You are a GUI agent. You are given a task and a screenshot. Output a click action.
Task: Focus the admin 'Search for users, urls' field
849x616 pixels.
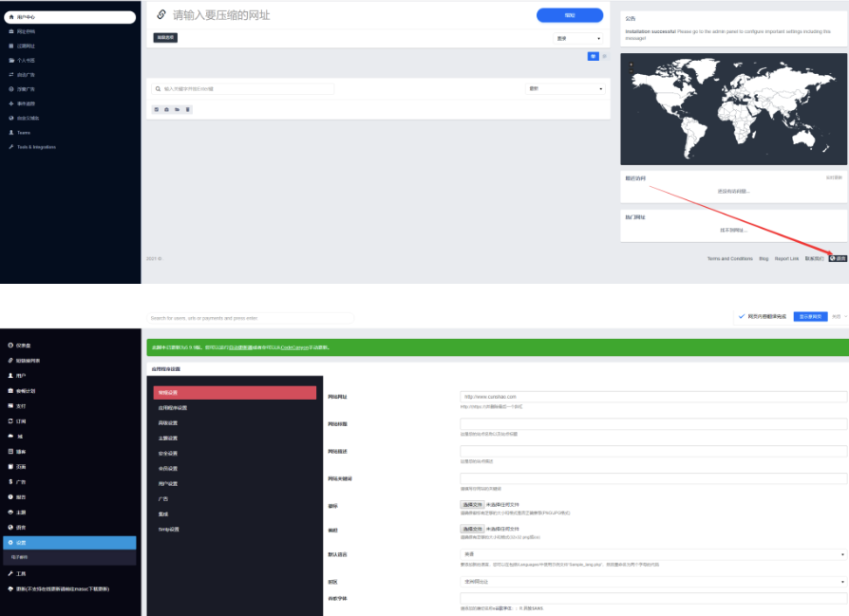coord(250,318)
